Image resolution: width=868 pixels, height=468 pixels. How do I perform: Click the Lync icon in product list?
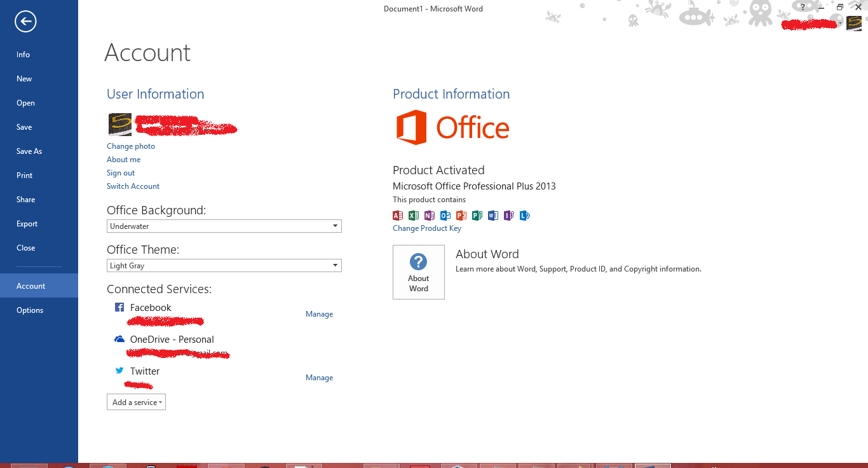[x=525, y=216]
